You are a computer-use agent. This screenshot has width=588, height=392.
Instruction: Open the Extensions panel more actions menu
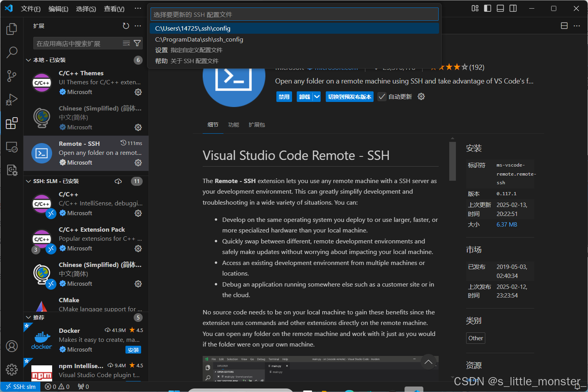pyautogui.click(x=138, y=26)
